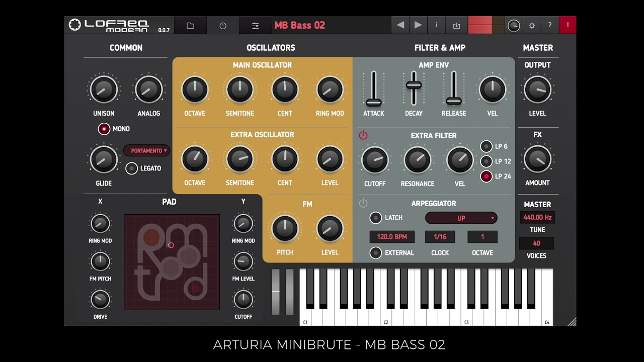Click the FX AMOUNT knob
This screenshot has height=362, width=644.
pyautogui.click(x=537, y=159)
